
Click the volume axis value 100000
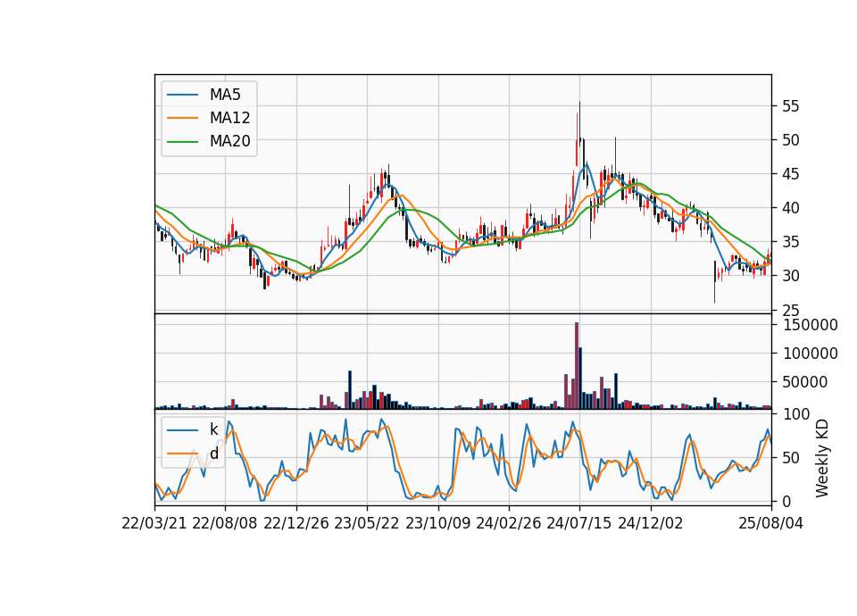click(811, 354)
